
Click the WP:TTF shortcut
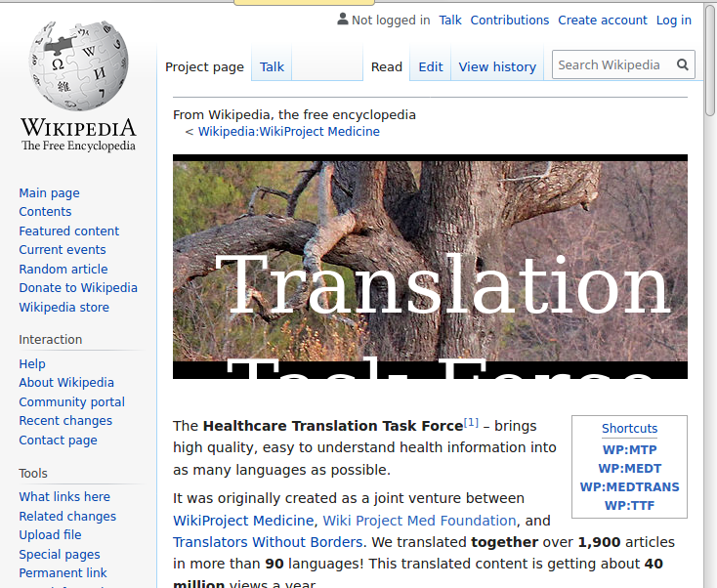[x=629, y=506]
